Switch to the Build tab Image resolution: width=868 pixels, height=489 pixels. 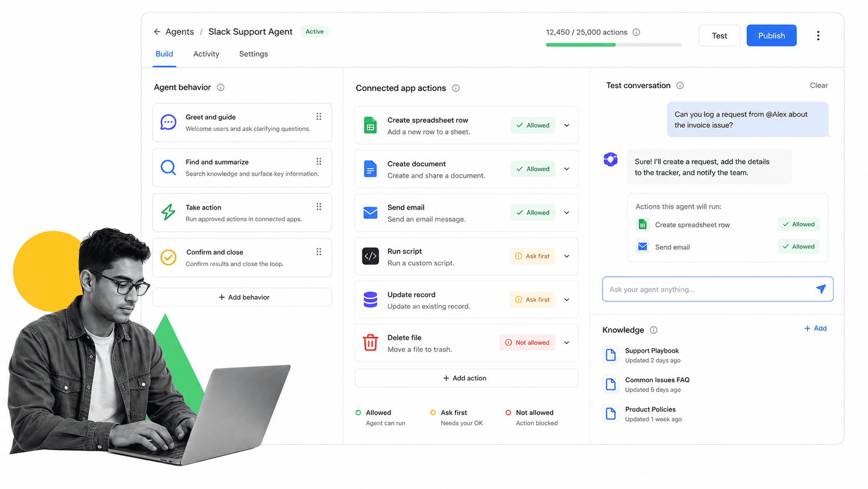165,54
